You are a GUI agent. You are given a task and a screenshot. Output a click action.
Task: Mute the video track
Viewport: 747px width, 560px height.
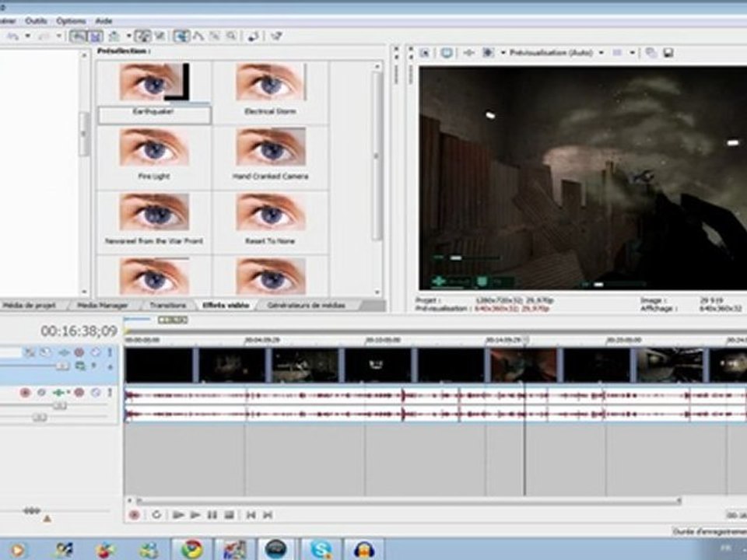79,352
